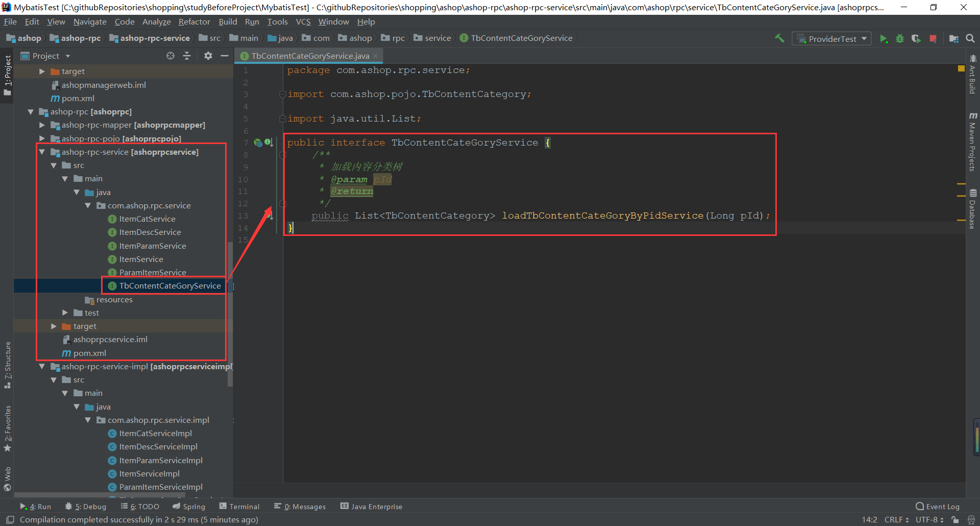Click the inspections profile icon in status bar

point(971,520)
